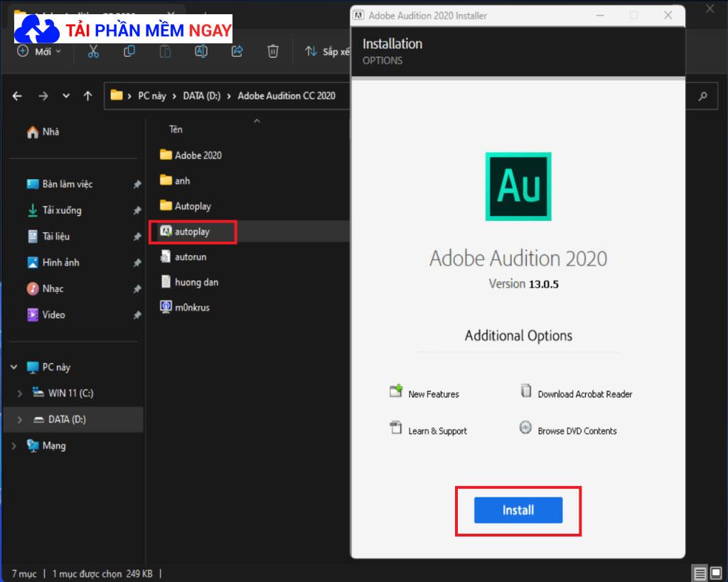The height and width of the screenshot is (582, 728).
Task: Click the Explorer forward arrow
Action: coord(43,96)
